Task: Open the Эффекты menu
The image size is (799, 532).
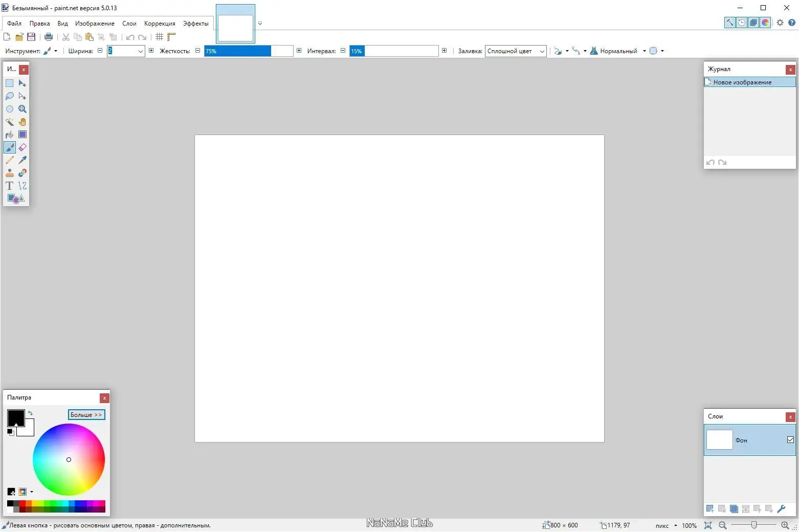Action: click(x=195, y=24)
